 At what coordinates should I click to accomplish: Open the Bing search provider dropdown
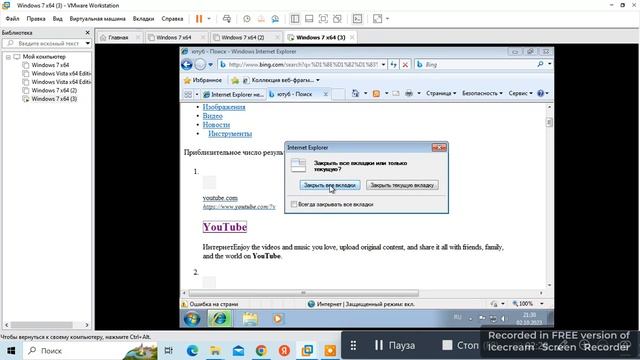[x=549, y=64]
